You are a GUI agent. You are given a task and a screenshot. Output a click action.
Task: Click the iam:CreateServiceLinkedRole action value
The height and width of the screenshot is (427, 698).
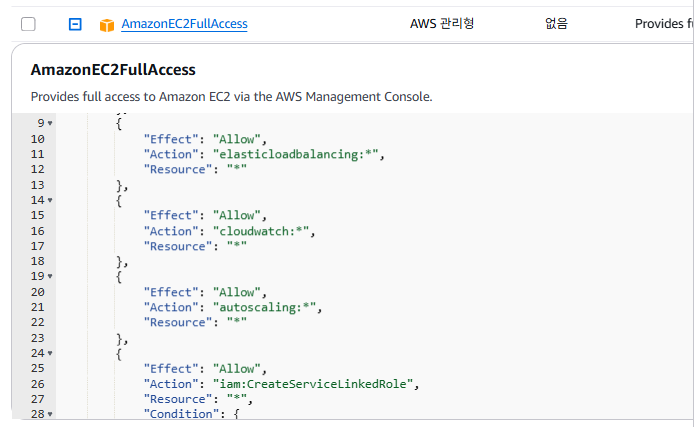pos(313,384)
